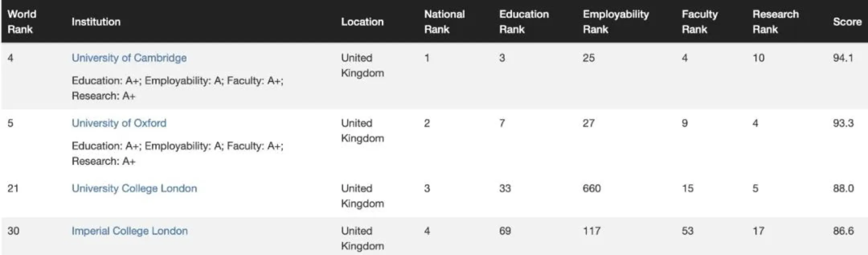Click the Location column header
Viewport: 868px width, 255px height.
tap(362, 22)
